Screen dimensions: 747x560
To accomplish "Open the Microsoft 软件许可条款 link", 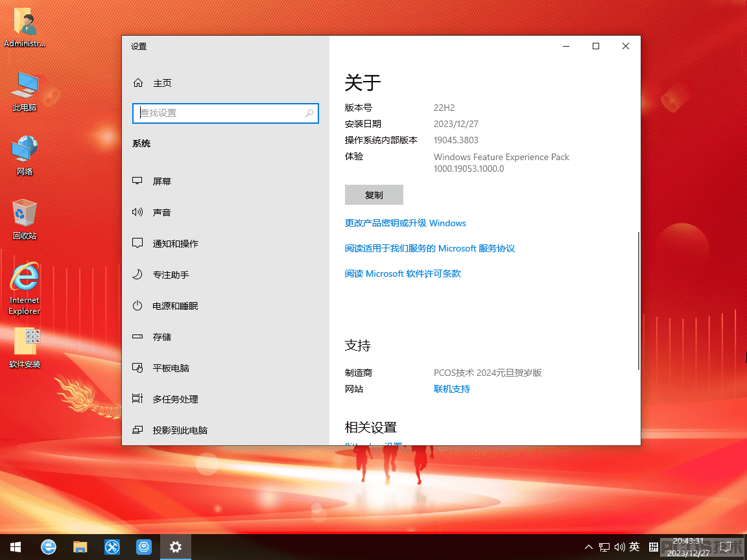I will point(403,274).
